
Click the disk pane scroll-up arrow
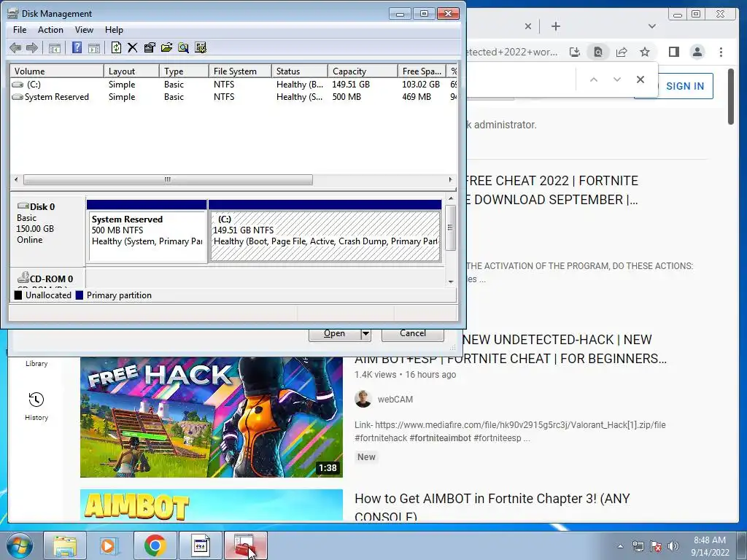(x=451, y=198)
